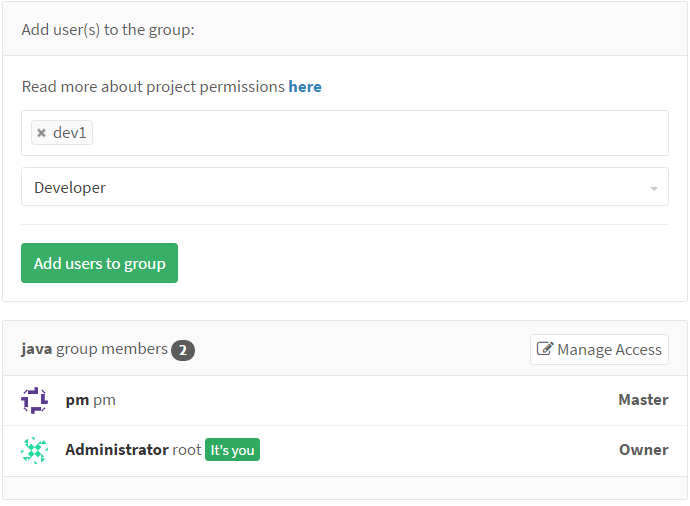Image resolution: width=690 pixels, height=506 pixels.
Task: Remove dev1 tag with the x icon
Action: [x=41, y=133]
